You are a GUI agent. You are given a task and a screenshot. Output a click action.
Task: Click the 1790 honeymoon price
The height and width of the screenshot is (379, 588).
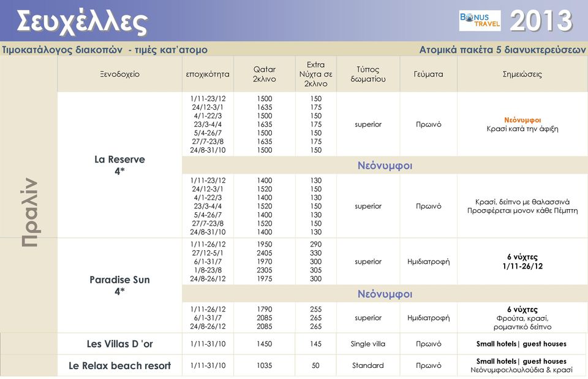(265, 310)
